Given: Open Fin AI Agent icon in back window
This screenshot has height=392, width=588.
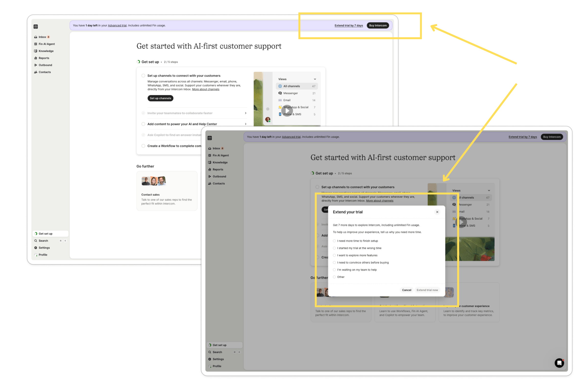Looking at the screenshot, I should pyautogui.click(x=36, y=44).
